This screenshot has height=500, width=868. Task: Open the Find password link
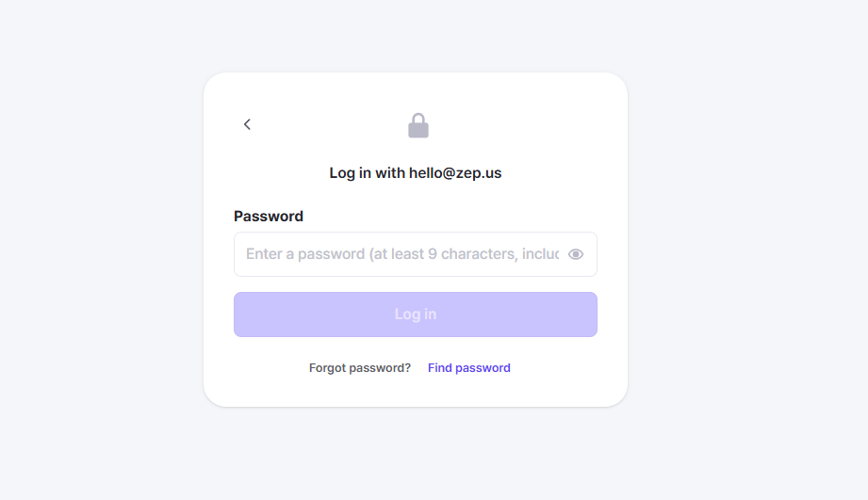click(468, 368)
